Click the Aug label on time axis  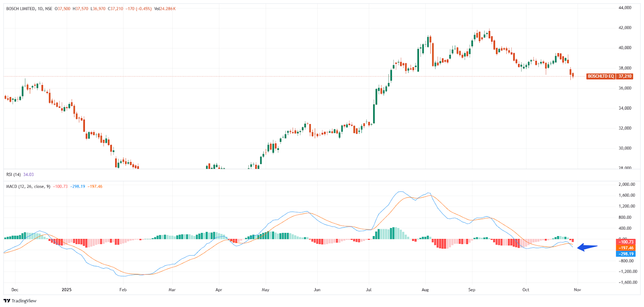(x=425, y=290)
